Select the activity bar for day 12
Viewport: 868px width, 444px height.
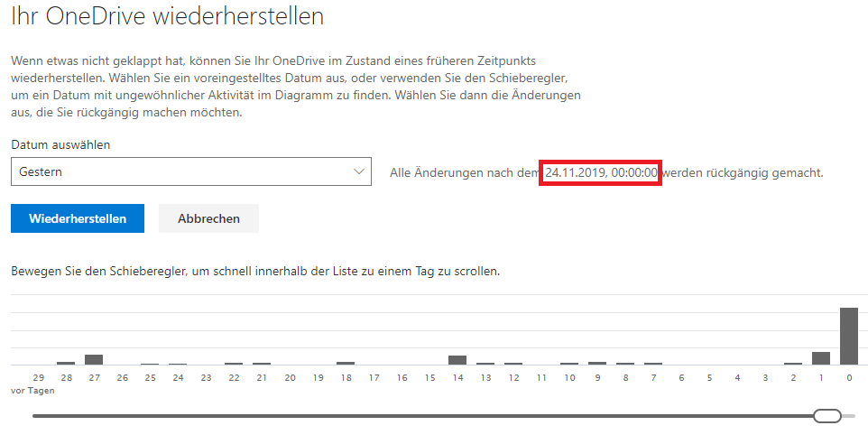click(513, 364)
